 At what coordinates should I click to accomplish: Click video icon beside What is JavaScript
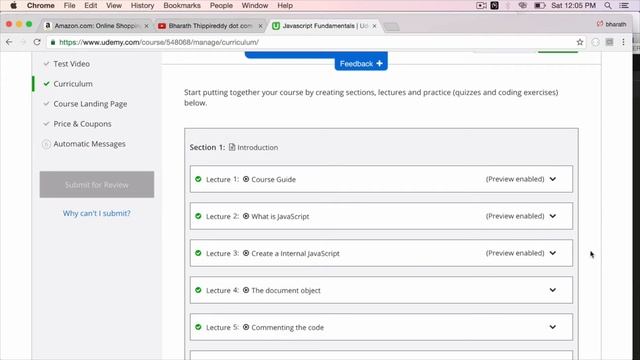coord(246,216)
